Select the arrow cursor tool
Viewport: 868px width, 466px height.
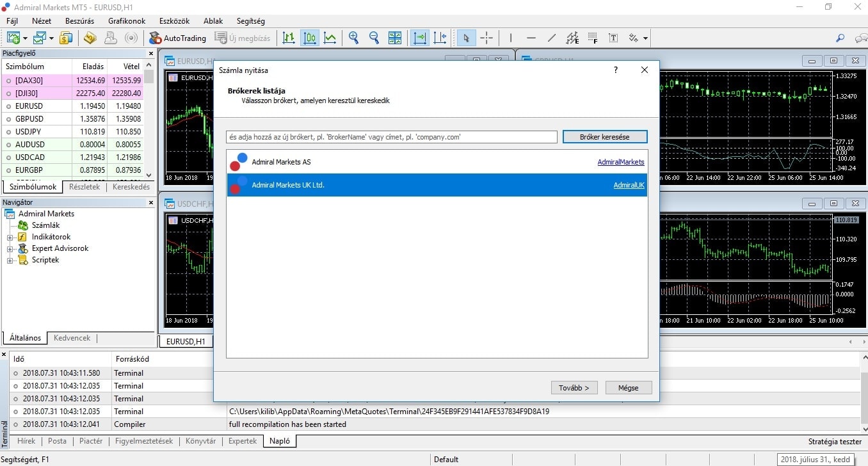[466, 38]
